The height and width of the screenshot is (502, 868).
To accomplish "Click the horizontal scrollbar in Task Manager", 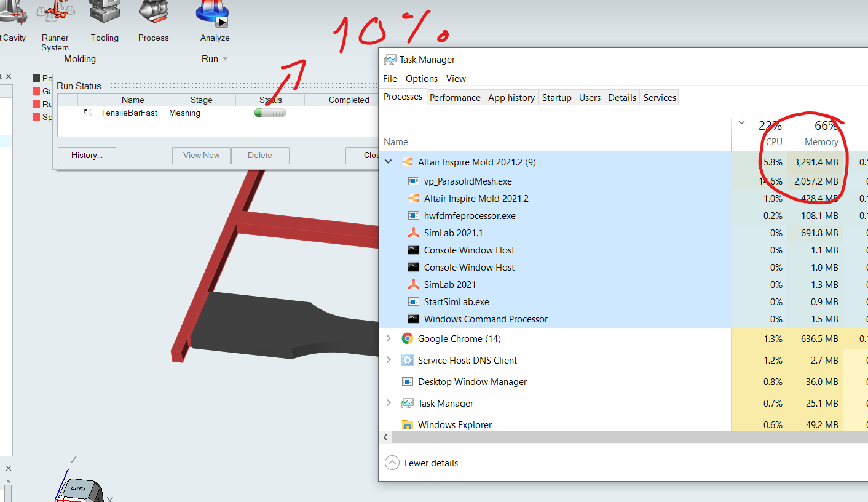I will (x=629, y=437).
